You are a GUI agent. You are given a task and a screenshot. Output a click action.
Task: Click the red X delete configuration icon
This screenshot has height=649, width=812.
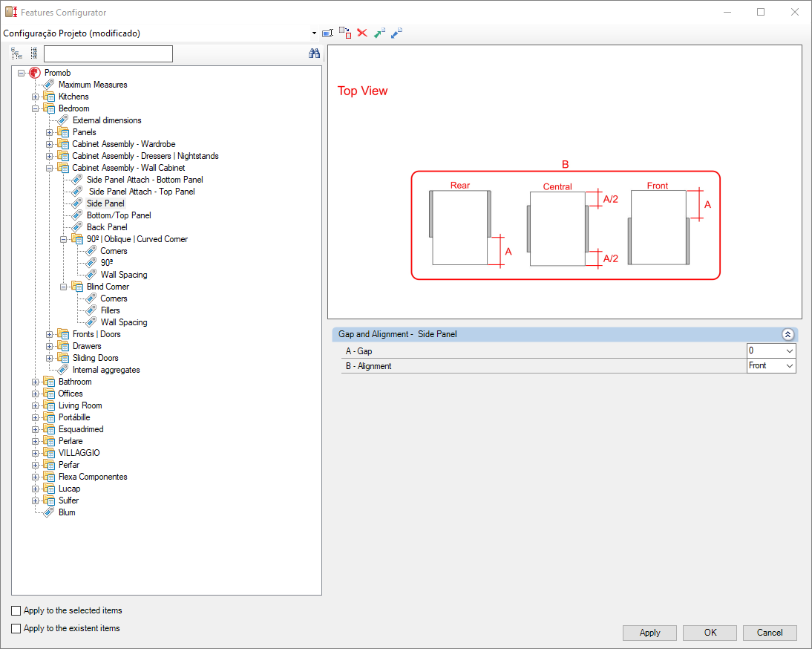pos(362,33)
